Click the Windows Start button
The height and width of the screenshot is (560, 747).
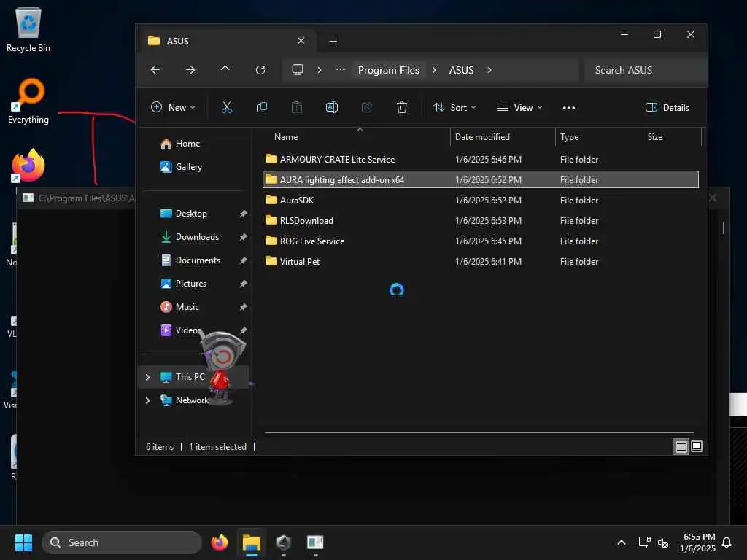tap(23, 542)
